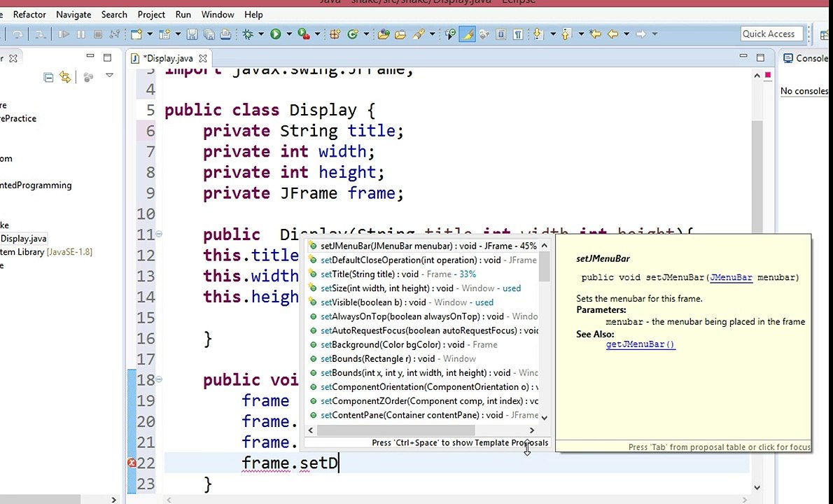Click the Disconnect debug icon

114,34
